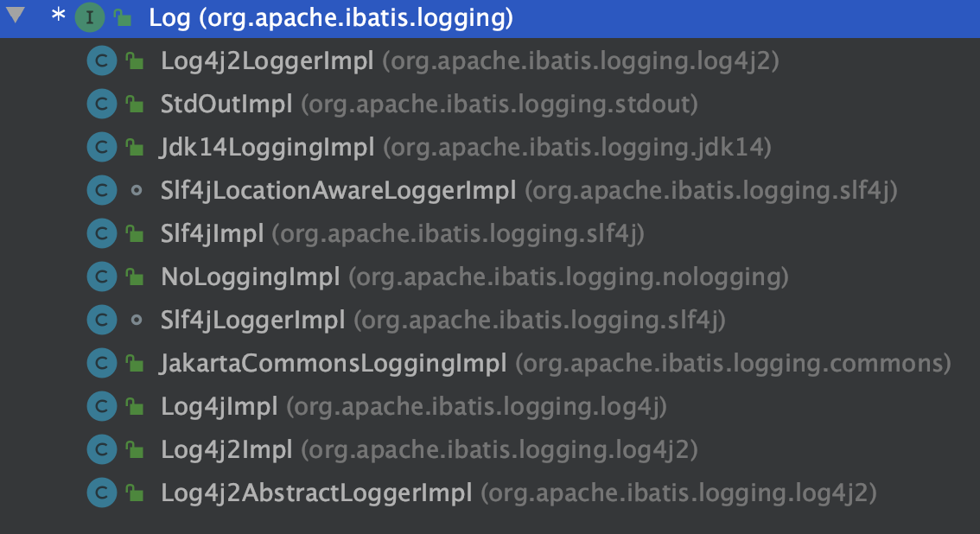Click the class icon beside Log4j2AbstractLoggerImpl
The image size is (980, 534).
[x=102, y=493]
